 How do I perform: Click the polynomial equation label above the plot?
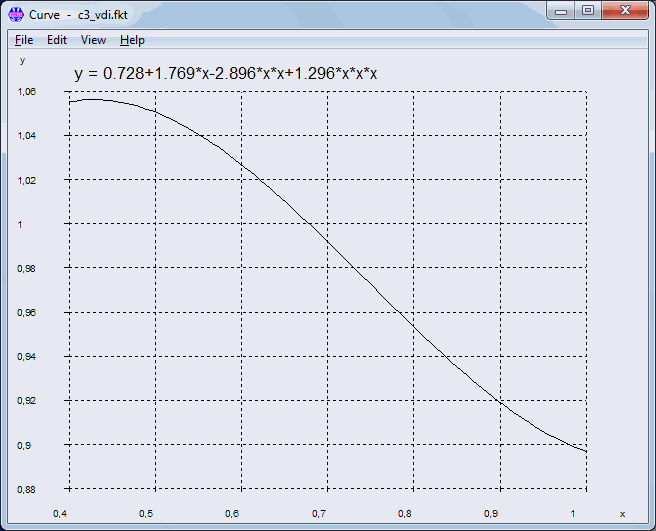[225, 74]
